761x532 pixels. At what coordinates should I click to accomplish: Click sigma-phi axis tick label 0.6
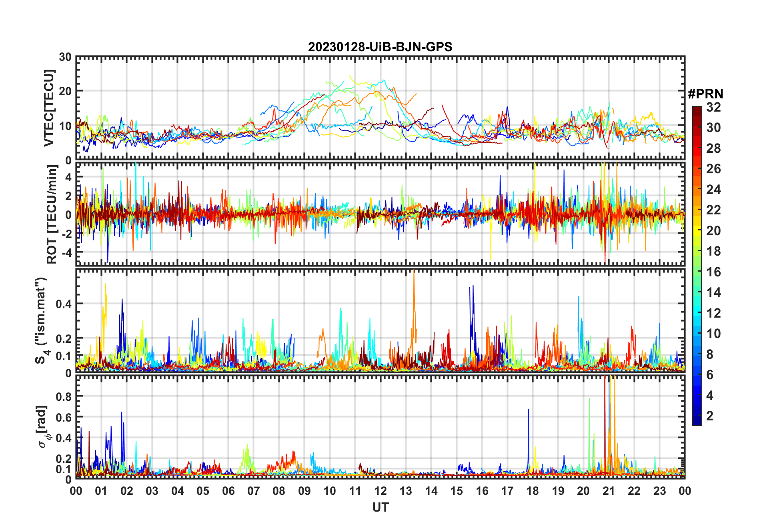tap(64, 417)
